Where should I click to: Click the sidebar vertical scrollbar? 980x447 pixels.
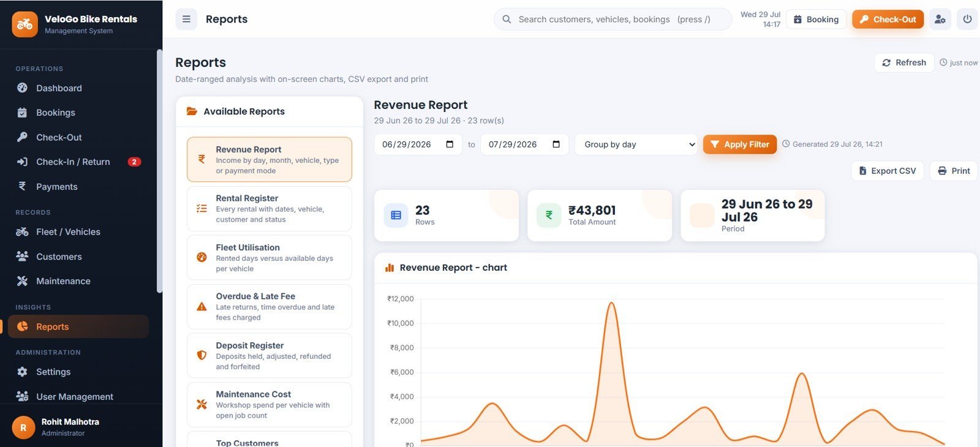click(159, 171)
